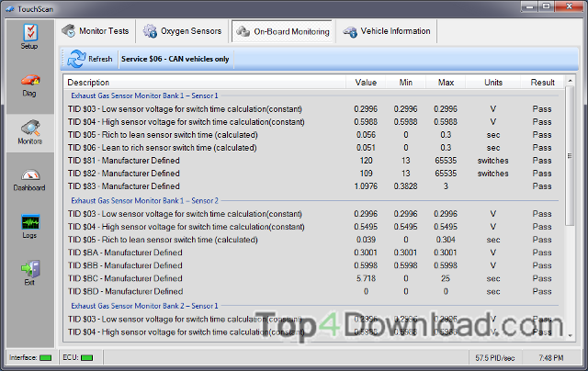Select the TID $82 Manufacturer Defined row
Image resolution: width=588 pixels, height=371 pixels.
313,174
